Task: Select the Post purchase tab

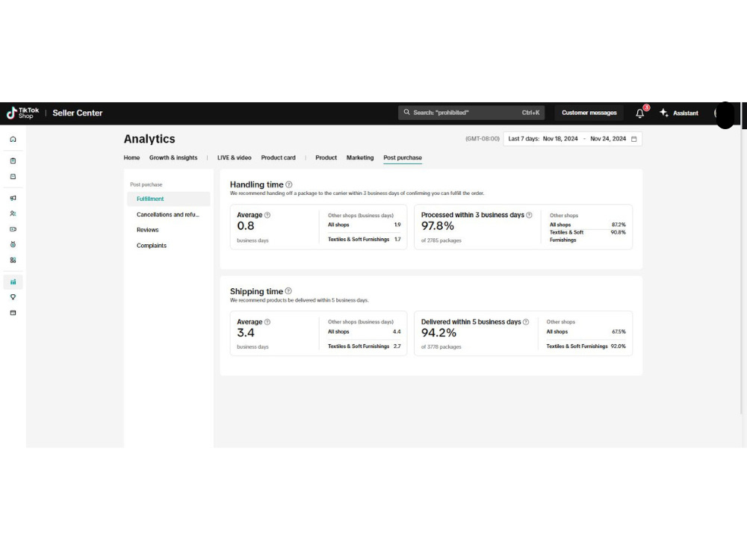Action: pos(403,158)
